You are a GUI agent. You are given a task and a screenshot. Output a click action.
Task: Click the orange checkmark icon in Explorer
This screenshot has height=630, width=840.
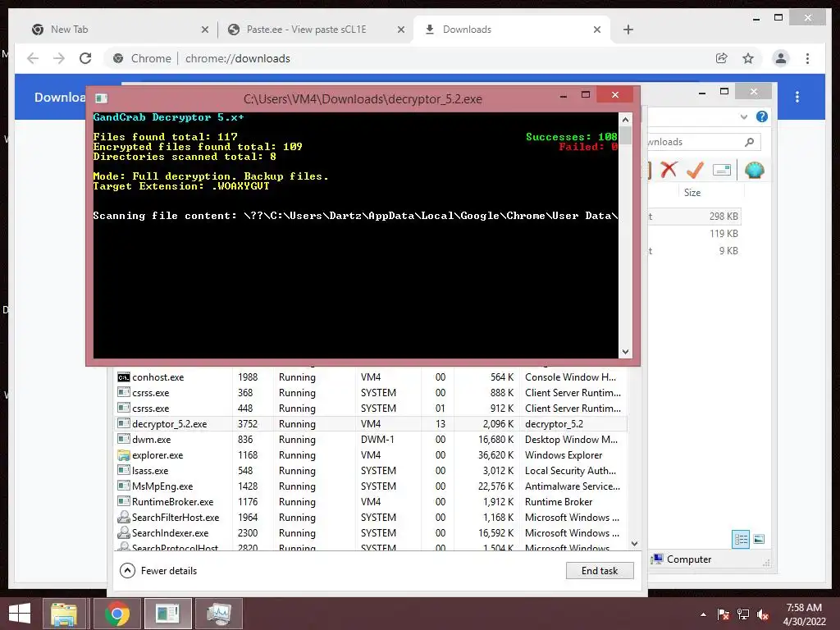[x=695, y=170]
